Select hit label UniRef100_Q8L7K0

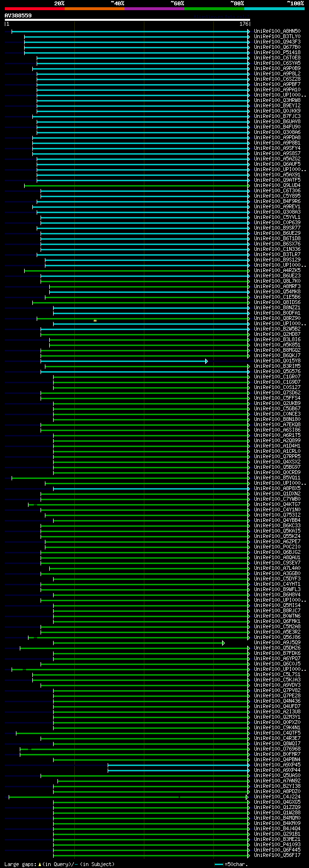point(277,281)
